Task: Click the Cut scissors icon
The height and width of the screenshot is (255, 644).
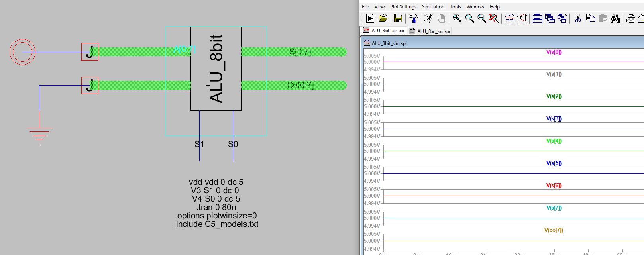Action: pyautogui.click(x=578, y=18)
